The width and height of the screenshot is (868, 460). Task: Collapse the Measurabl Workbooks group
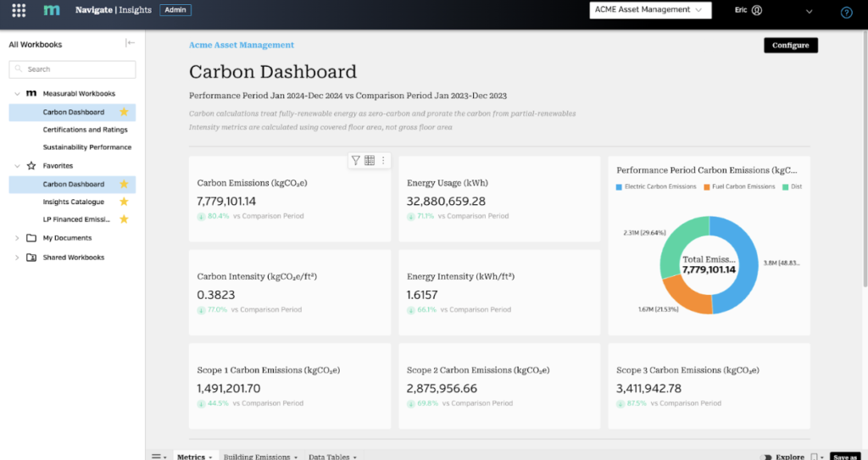tap(17, 93)
